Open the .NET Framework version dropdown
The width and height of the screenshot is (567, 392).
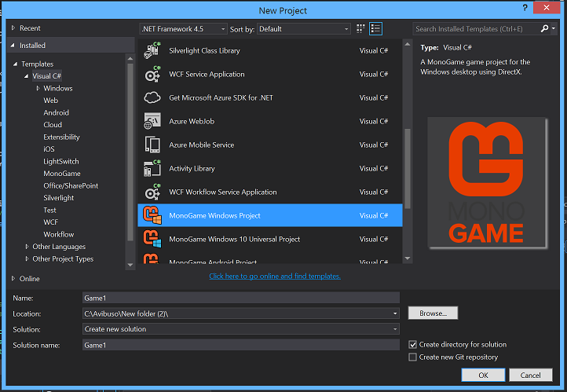tap(183, 29)
